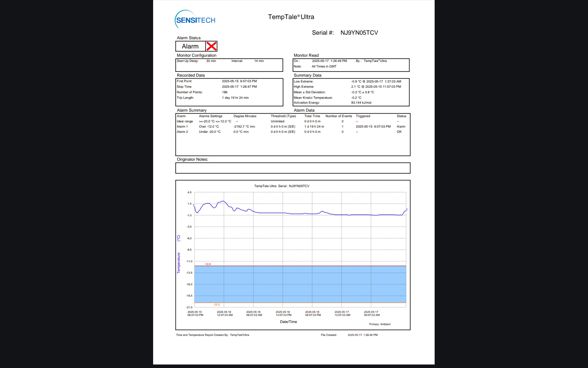Select Low Extreme value '-0.9 °C'
The image size is (588, 368).
pyautogui.click(x=356, y=82)
